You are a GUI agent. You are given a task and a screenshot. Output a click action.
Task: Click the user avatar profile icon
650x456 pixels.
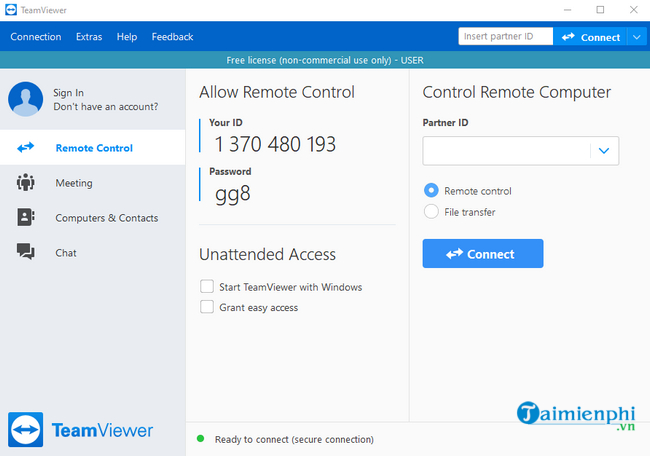point(26,99)
